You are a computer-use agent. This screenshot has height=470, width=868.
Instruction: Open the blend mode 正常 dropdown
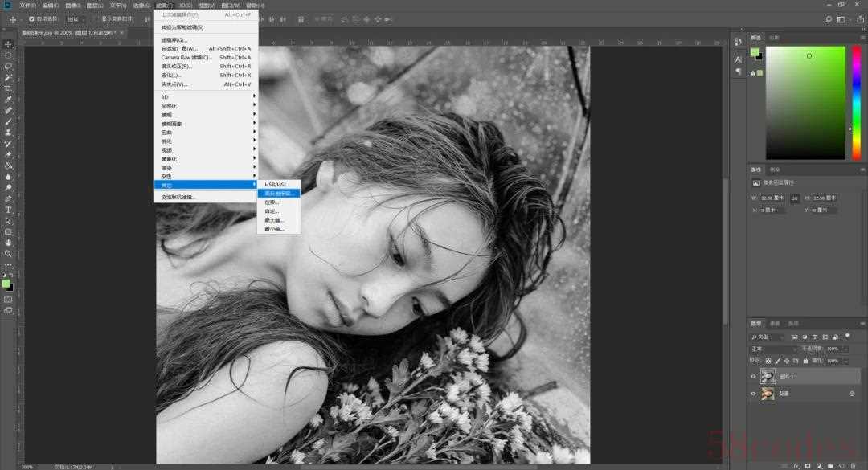click(773, 349)
